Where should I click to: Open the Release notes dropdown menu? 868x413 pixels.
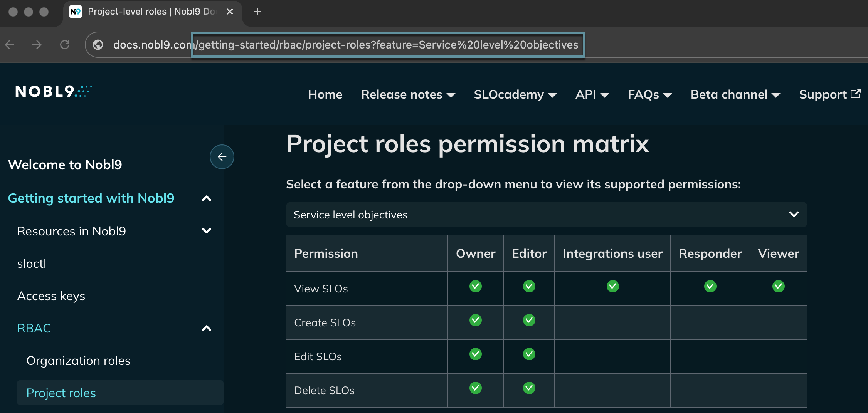(408, 94)
